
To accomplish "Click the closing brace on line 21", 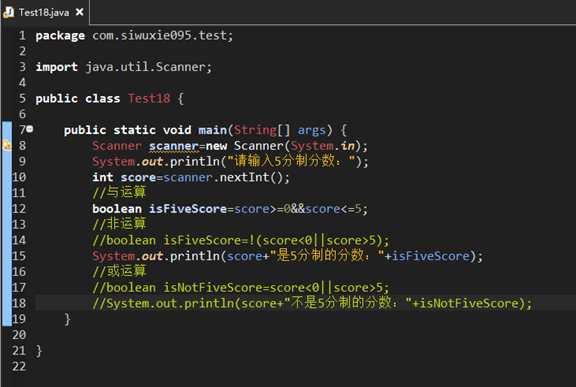I will tap(39, 351).
